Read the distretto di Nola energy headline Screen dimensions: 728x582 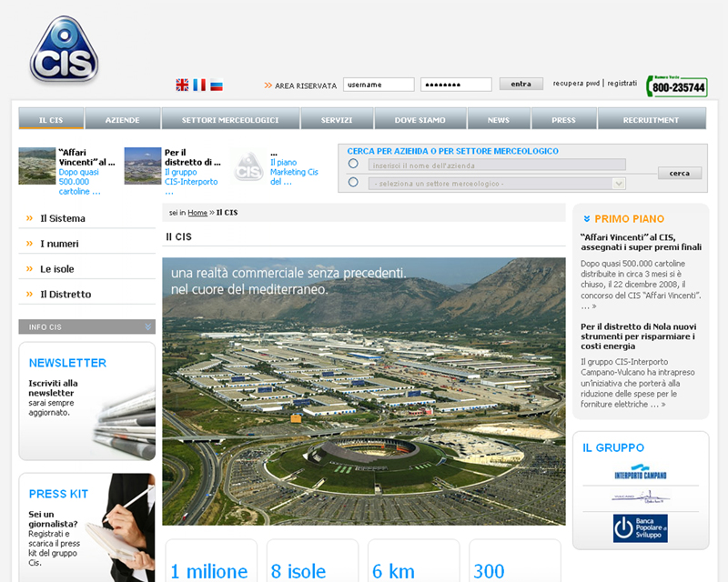pos(639,336)
